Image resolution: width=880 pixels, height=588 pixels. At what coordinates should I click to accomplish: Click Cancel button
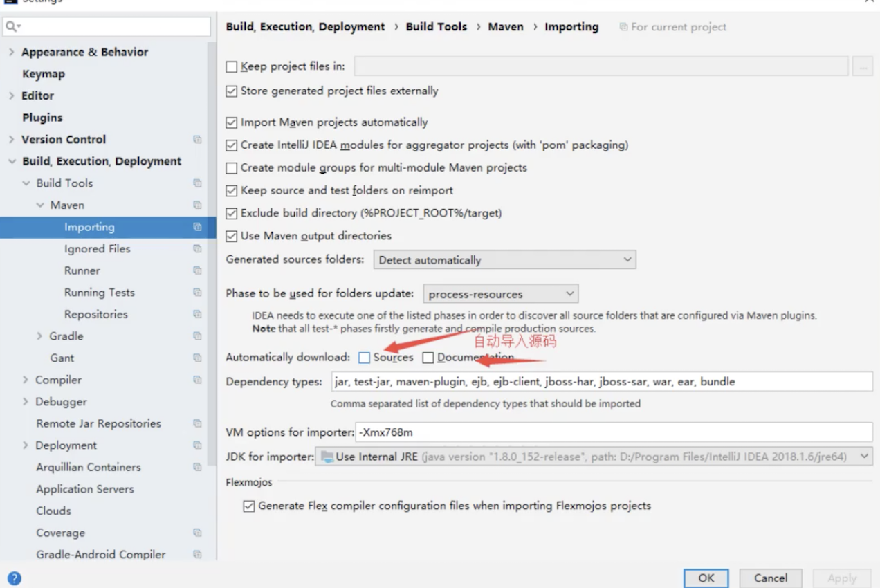coord(771,578)
